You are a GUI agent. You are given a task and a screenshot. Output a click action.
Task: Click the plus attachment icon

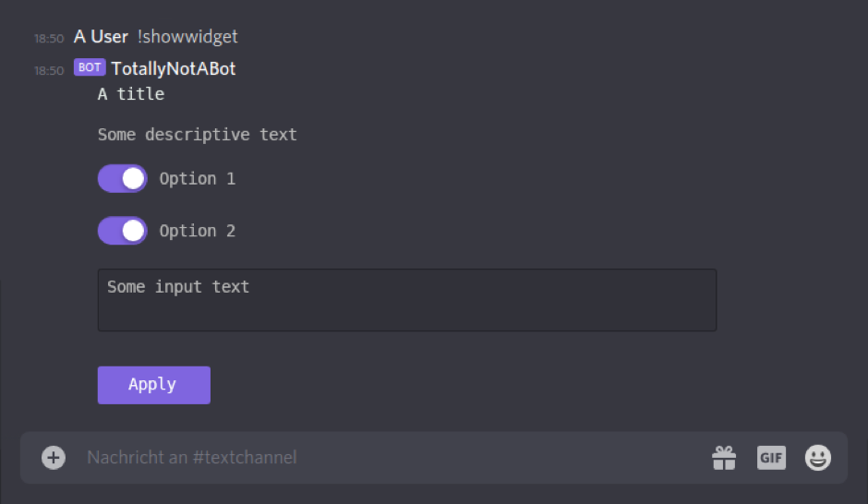coord(54,458)
